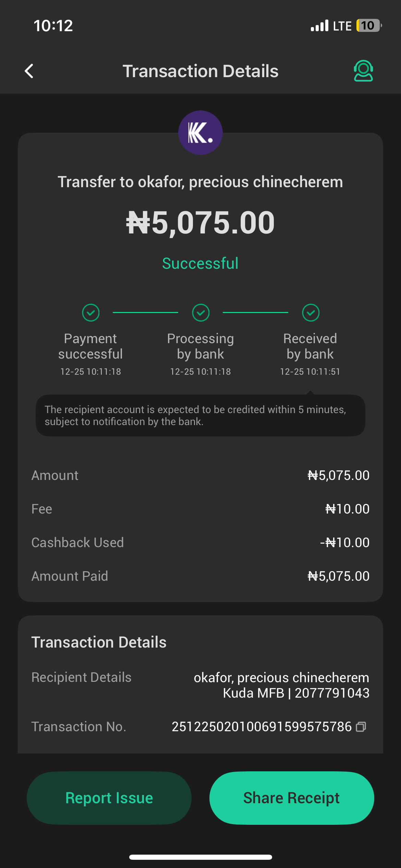Tap the battery level indicator
Image resolution: width=401 pixels, height=868 pixels.
coord(368,26)
